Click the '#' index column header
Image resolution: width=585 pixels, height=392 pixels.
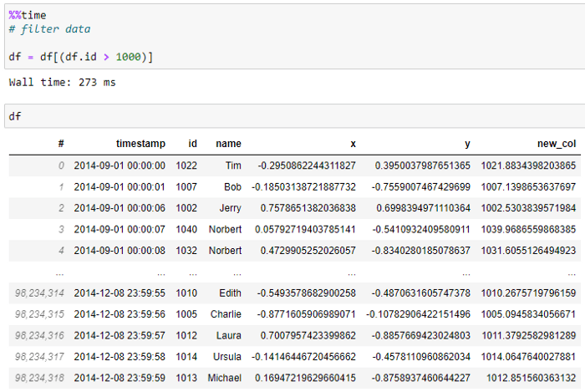pyautogui.click(x=60, y=144)
